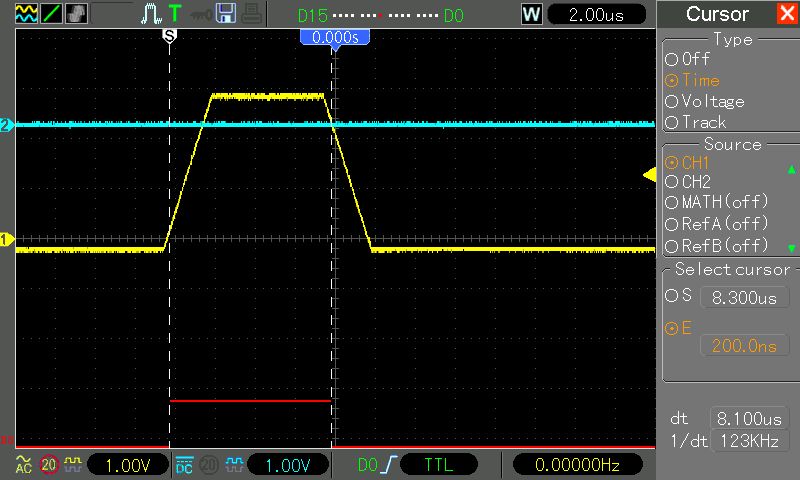Click the W window timebase icon
Image resolution: width=800 pixels, height=480 pixels.
point(532,15)
